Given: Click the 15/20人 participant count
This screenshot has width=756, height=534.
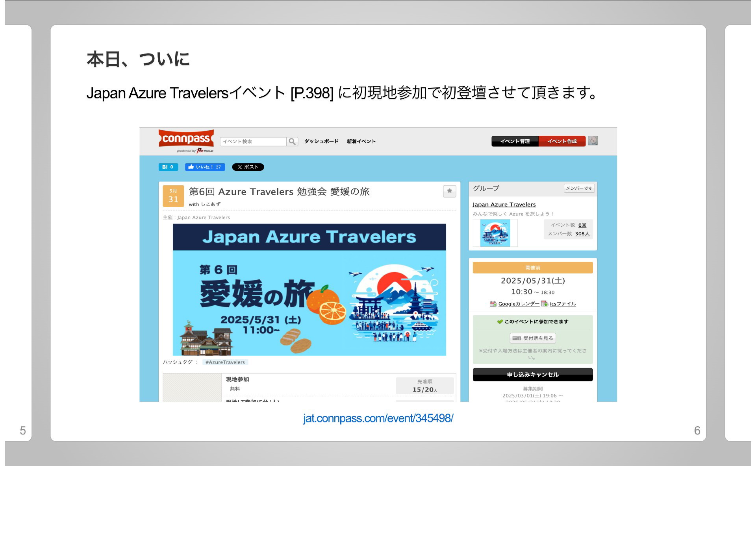Looking at the screenshot, I should click(x=424, y=390).
